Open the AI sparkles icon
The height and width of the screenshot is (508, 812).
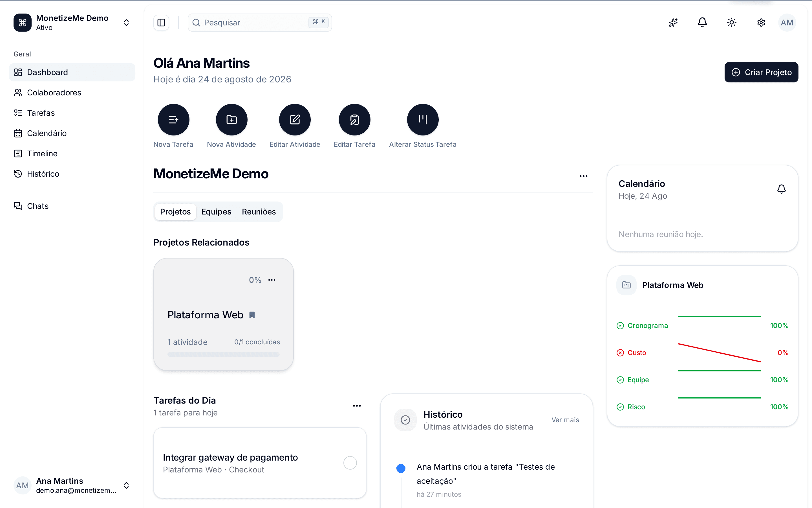(673, 23)
